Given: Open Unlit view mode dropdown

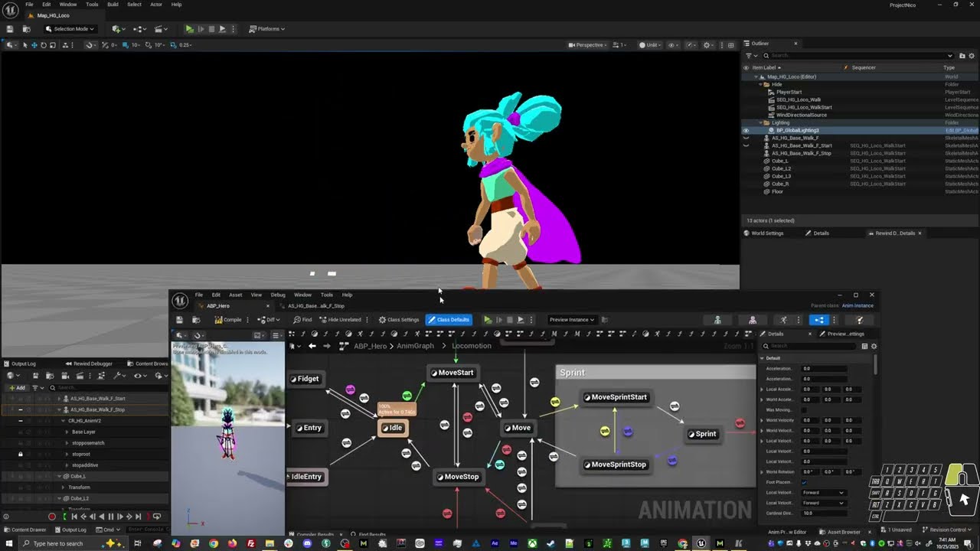Looking at the screenshot, I should point(651,45).
